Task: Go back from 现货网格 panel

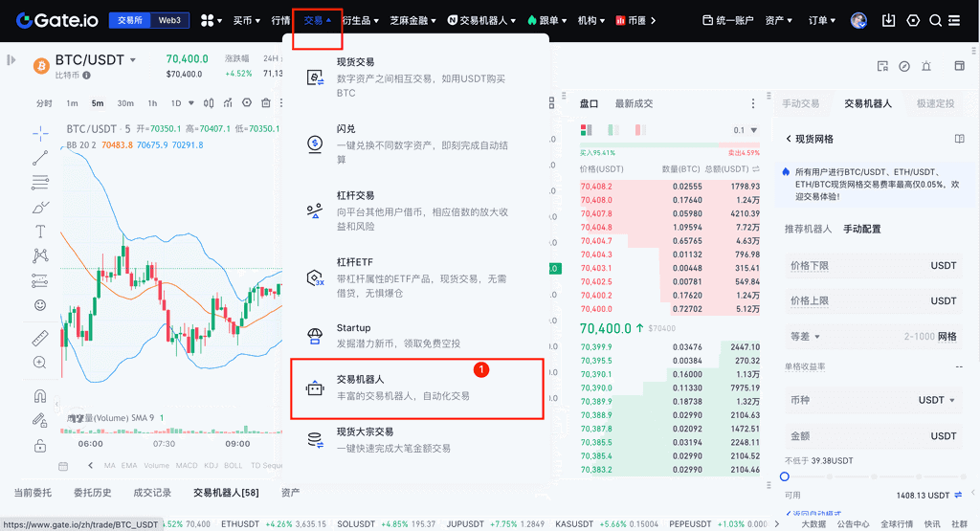Action: click(788, 139)
